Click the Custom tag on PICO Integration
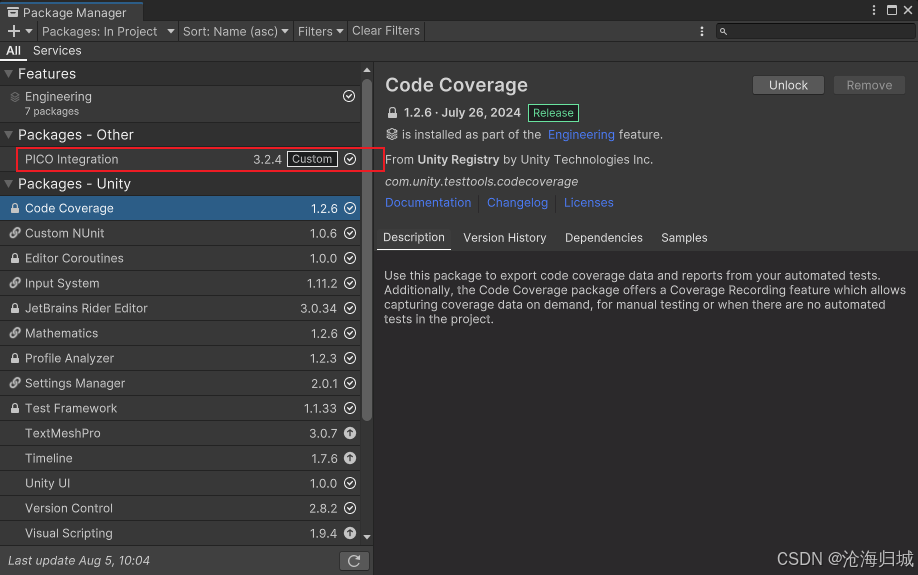The height and width of the screenshot is (575, 918). (312, 159)
